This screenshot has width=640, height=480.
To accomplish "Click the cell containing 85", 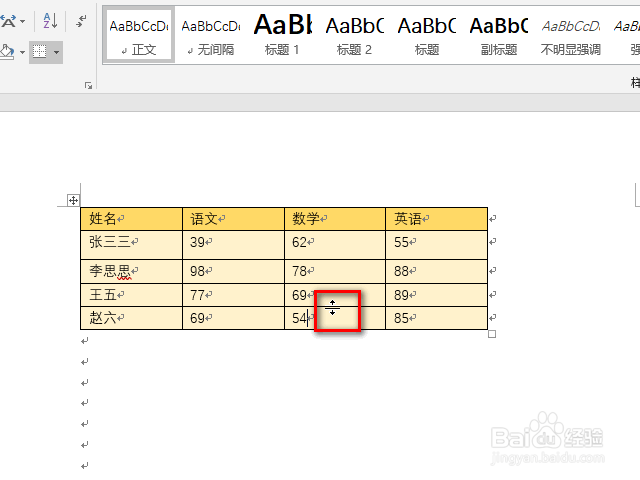I will click(x=437, y=318).
